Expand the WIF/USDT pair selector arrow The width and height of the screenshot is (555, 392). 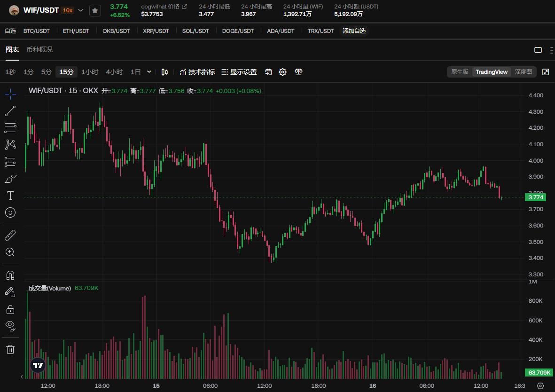click(80, 10)
